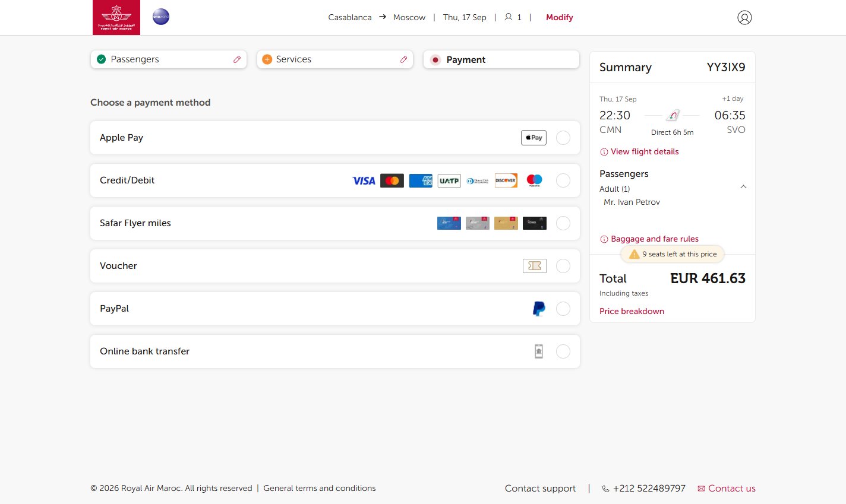Click the Moscow destination in header
This screenshot has width=846, height=504.
pyautogui.click(x=409, y=17)
